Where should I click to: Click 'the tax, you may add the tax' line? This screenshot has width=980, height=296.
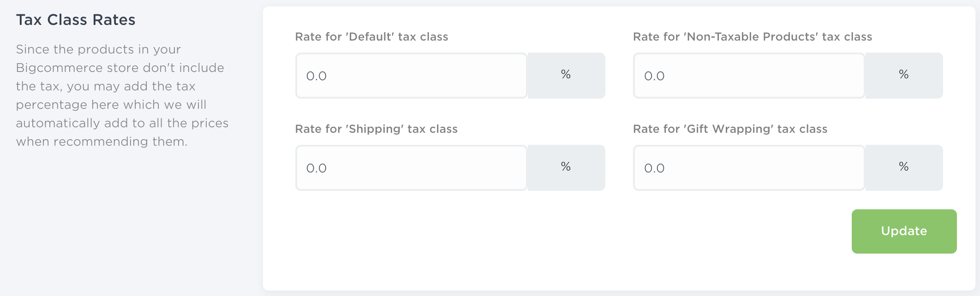pos(106,86)
